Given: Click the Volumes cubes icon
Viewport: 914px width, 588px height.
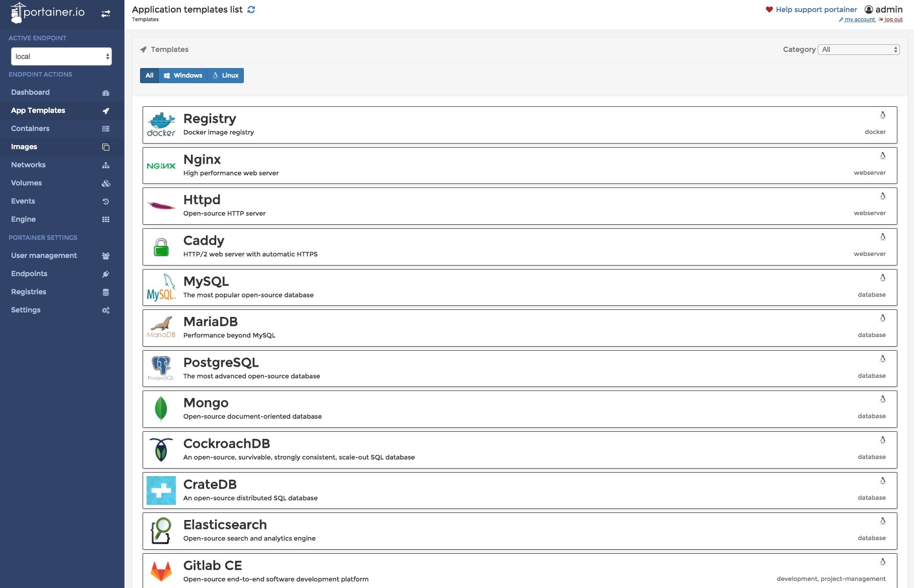Looking at the screenshot, I should coord(106,183).
